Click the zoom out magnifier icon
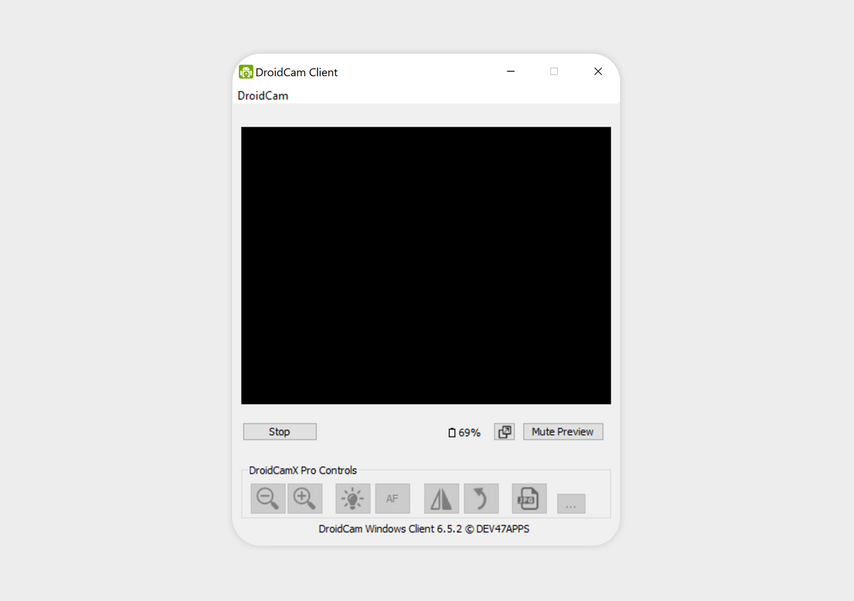This screenshot has height=601, width=854. pos(268,498)
